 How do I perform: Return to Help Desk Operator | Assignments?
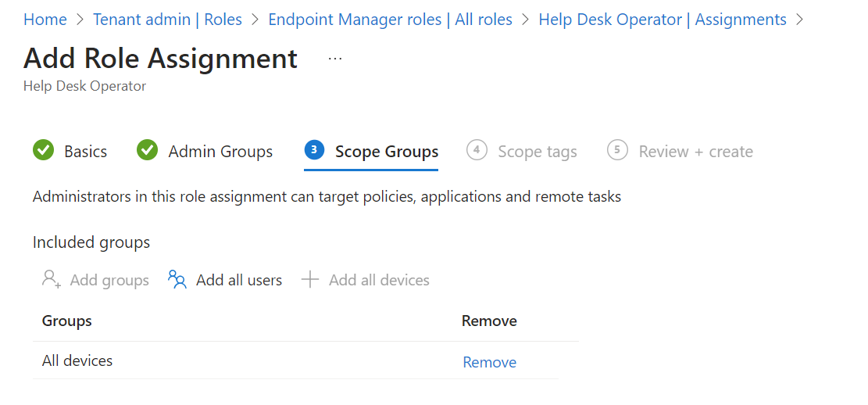coord(663,20)
